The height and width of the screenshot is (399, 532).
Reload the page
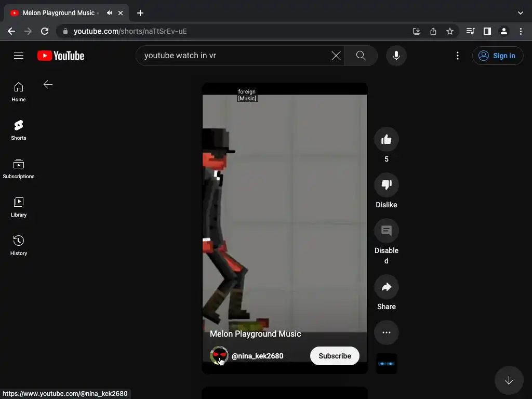pyautogui.click(x=45, y=31)
